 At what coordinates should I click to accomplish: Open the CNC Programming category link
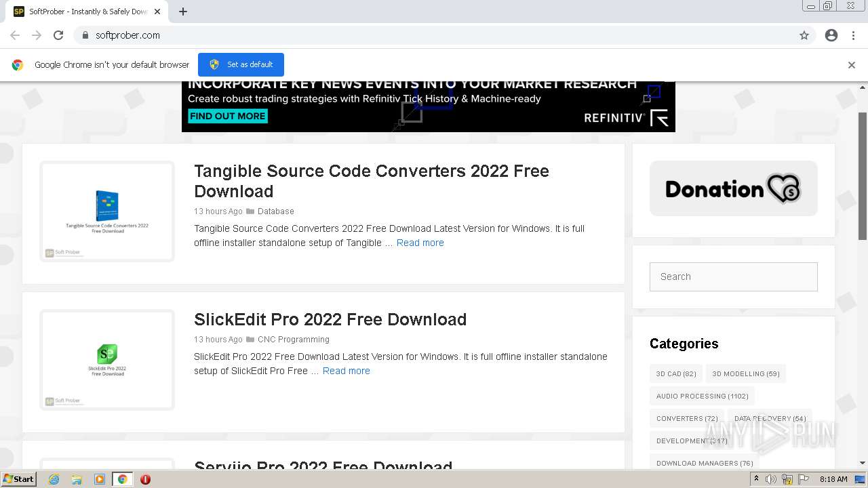point(294,340)
